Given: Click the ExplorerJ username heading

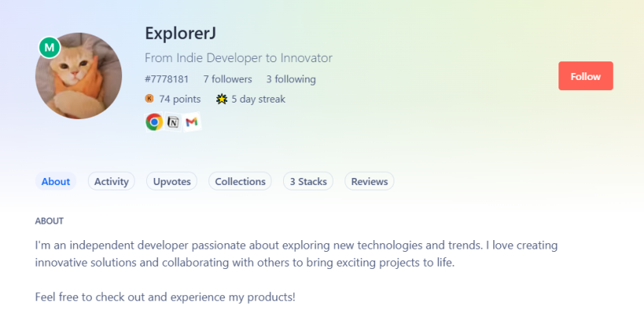Looking at the screenshot, I should [180, 33].
